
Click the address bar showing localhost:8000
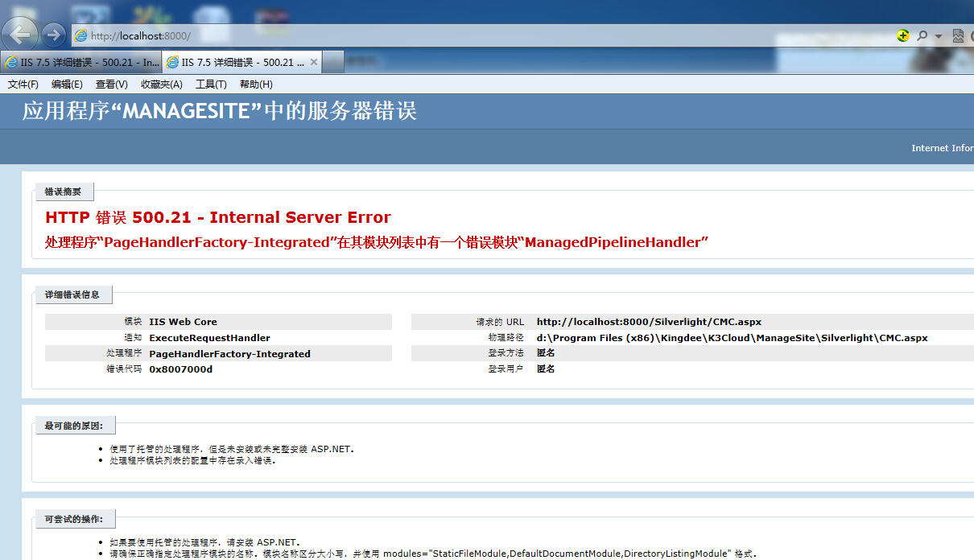click(x=483, y=35)
